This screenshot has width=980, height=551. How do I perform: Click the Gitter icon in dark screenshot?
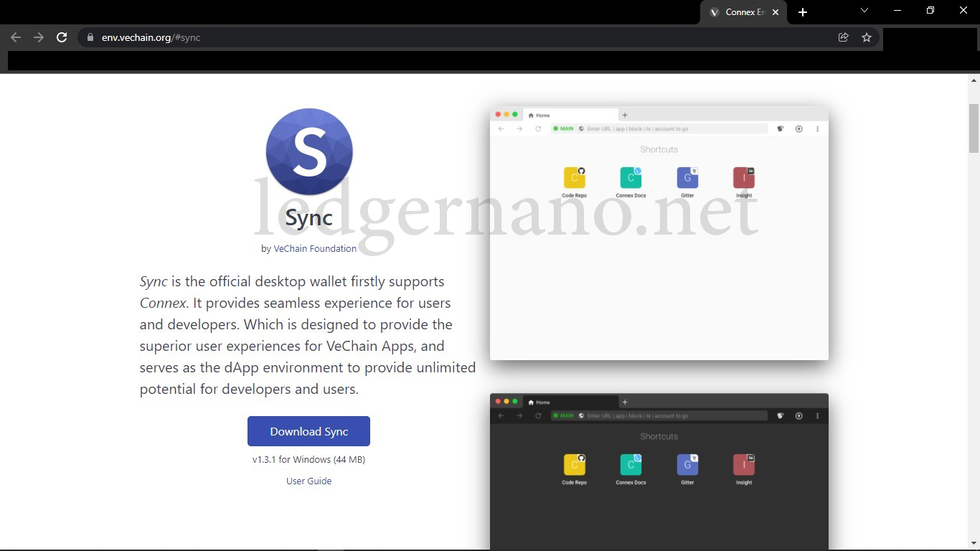687,464
